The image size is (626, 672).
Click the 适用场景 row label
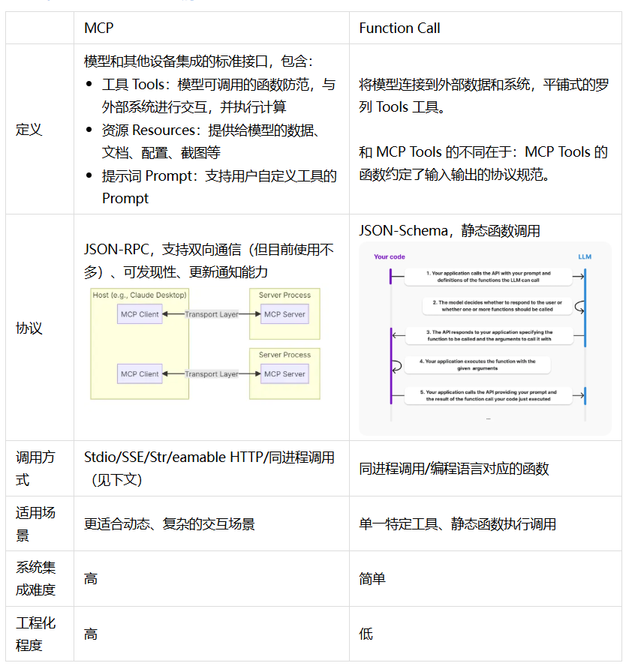click(35, 523)
